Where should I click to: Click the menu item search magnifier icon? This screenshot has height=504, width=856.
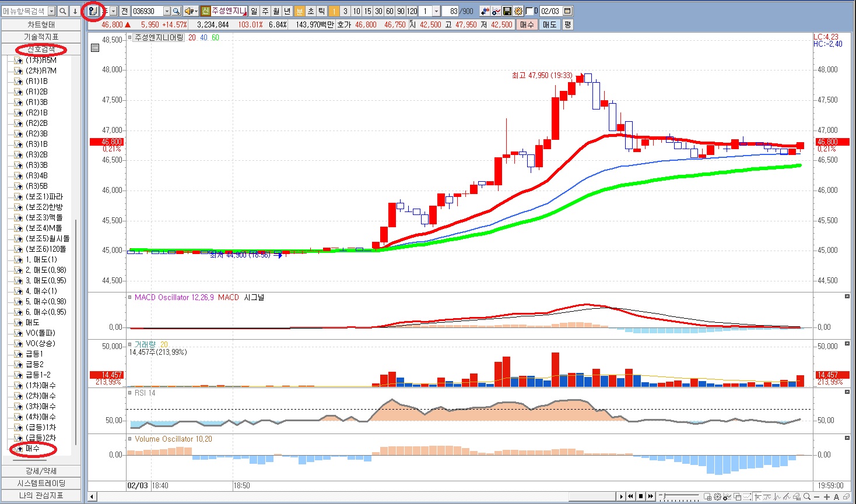(x=62, y=11)
